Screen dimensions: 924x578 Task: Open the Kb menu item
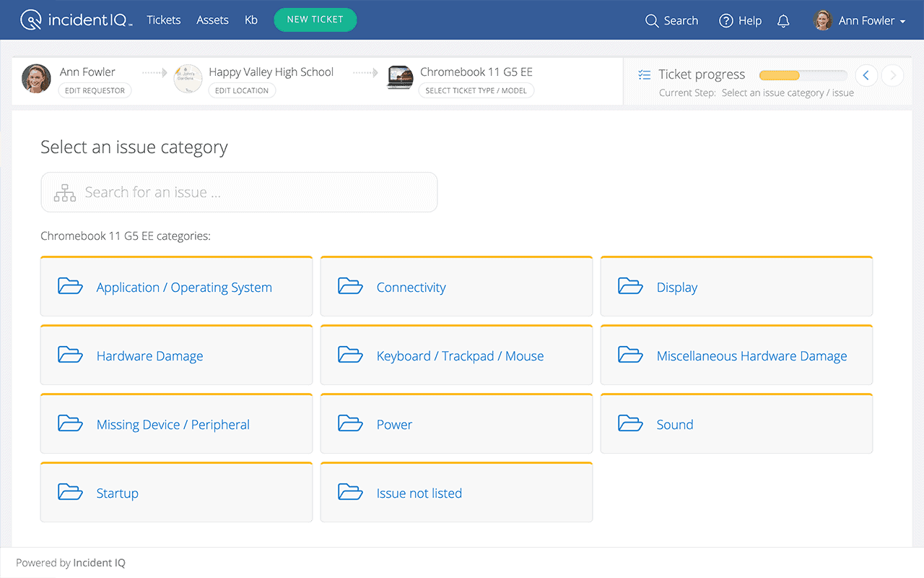pyautogui.click(x=251, y=20)
